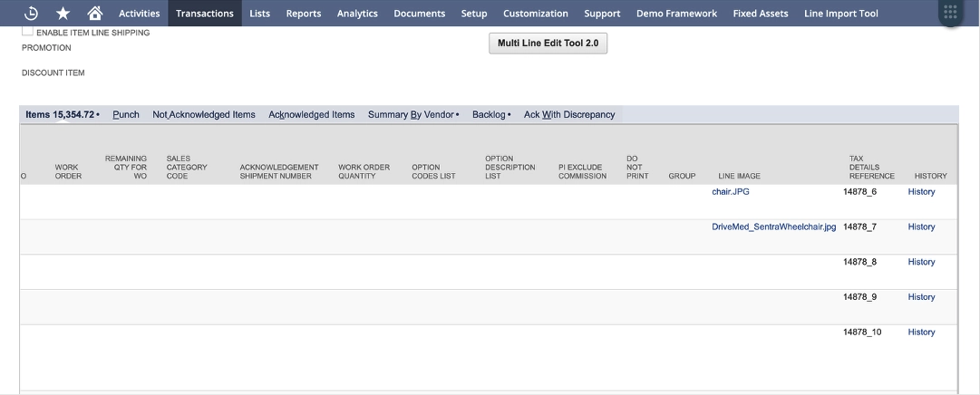The height and width of the screenshot is (395, 980).
Task: Click the Line Image column header
Action: [x=740, y=177]
